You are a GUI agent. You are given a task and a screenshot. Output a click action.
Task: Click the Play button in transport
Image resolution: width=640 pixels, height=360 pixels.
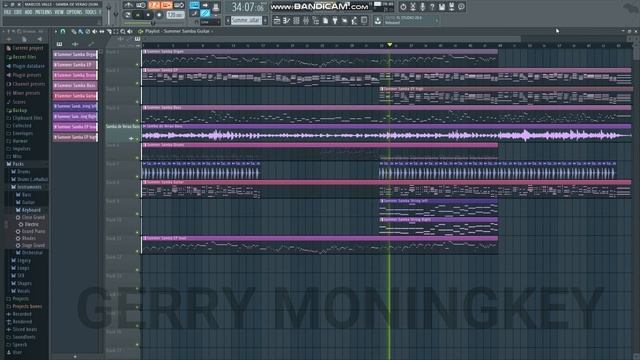pyautogui.click(x=137, y=15)
